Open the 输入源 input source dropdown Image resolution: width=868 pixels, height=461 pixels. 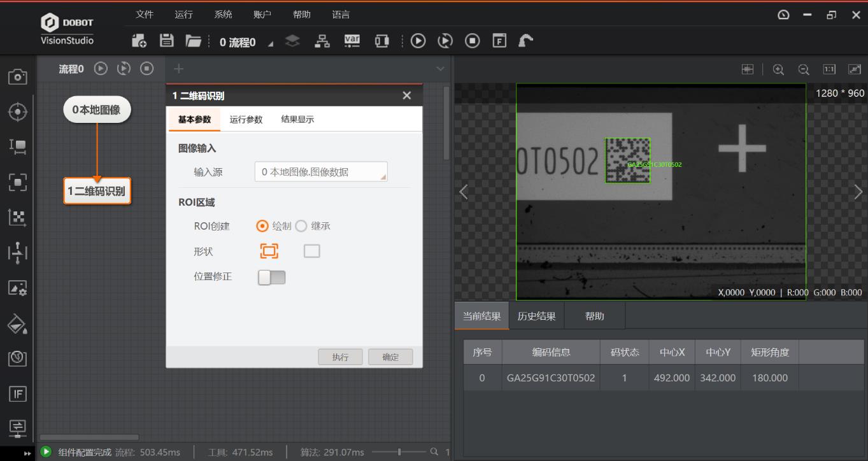[321, 171]
